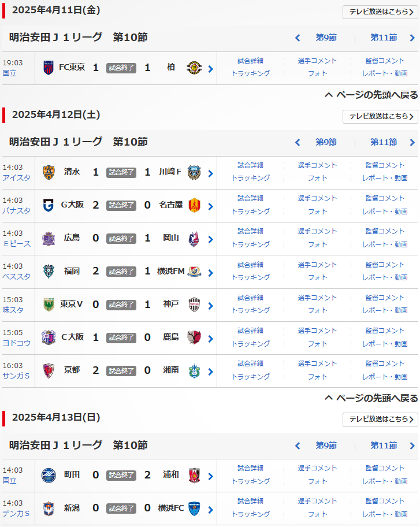This screenshot has width=420, height=527.
Task: Click the 清水 S-Pulse team crest
Action: (49, 172)
